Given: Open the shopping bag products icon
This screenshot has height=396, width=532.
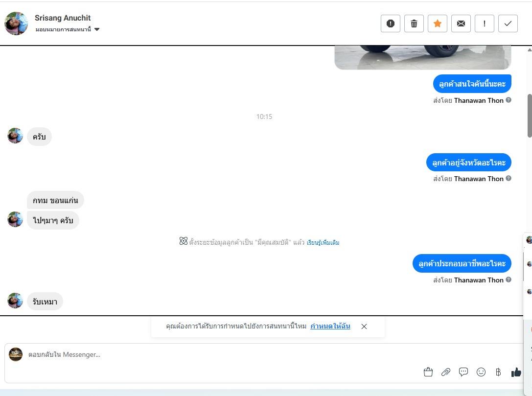Looking at the screenshot, I should (428, 372).
